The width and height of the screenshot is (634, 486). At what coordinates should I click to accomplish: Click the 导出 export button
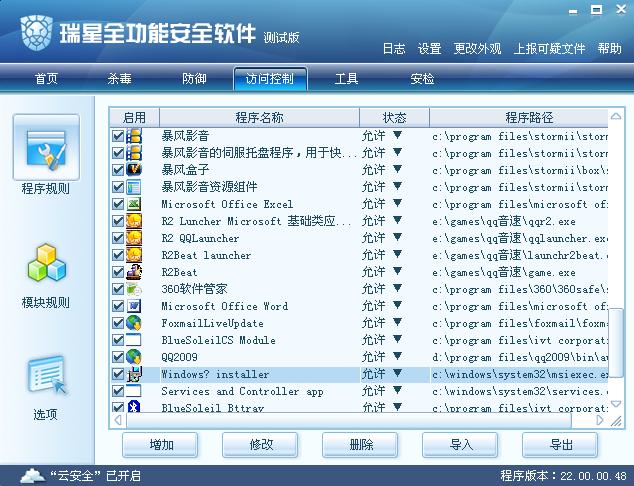560,445
